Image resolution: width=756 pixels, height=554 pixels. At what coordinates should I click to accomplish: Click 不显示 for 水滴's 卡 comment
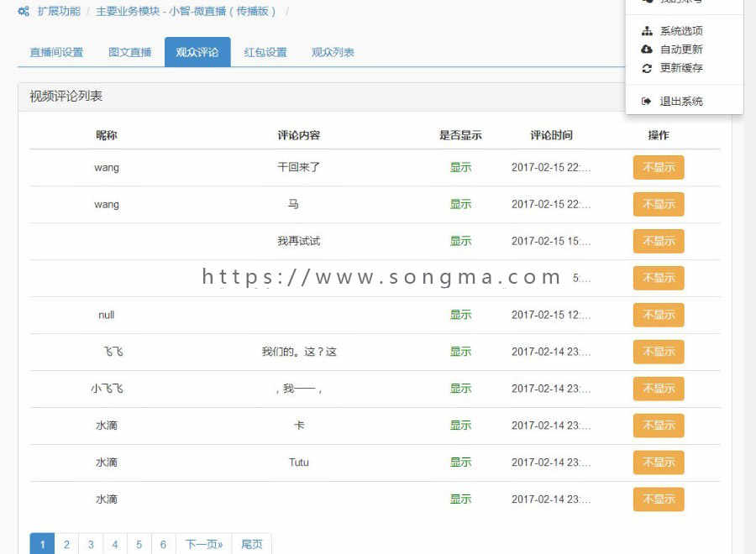[x=659, y=426]
